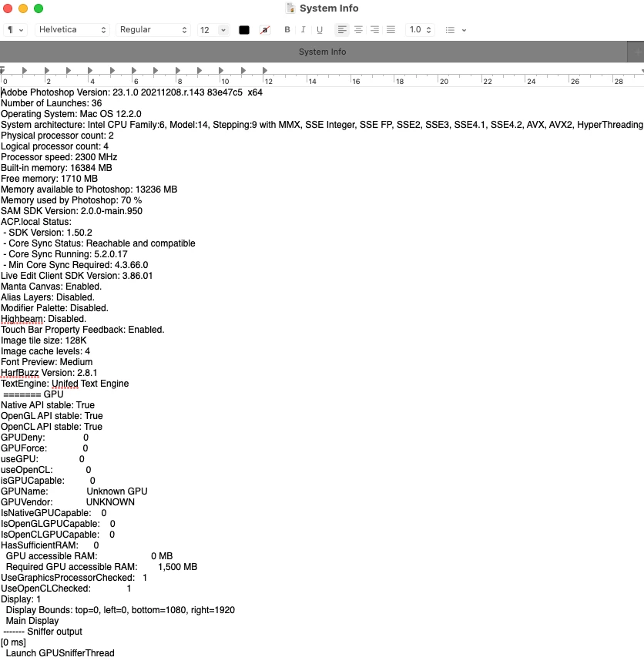The image size is (644, 664).
Task: Click 'SAM SDK Version: 2.0.0-main.950' line
Action: pos(72,211)
